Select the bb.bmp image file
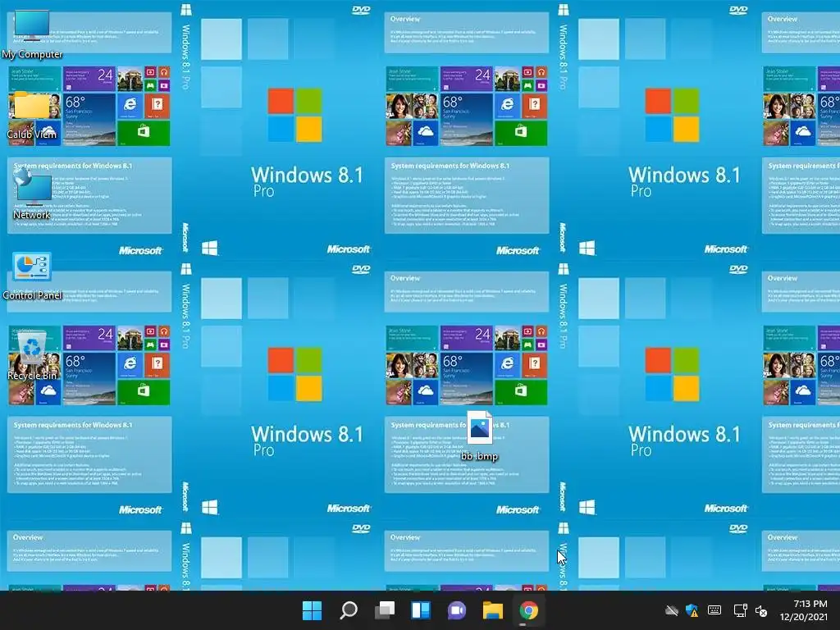840x630 pixels. pyautogui.click(x=479, y=436)
